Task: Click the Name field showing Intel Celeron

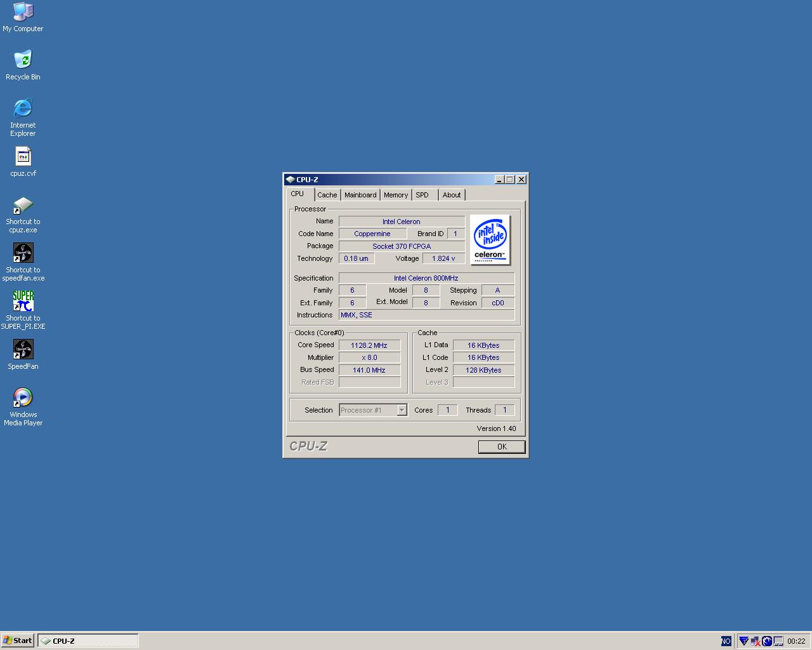Action: point(402,222)
